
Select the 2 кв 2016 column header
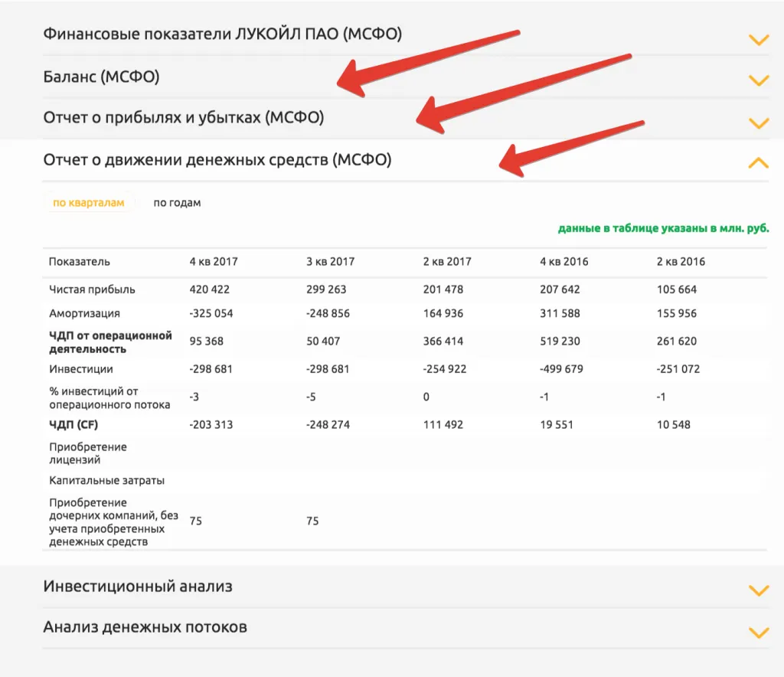pyautogui.click(x=681, y=261)
